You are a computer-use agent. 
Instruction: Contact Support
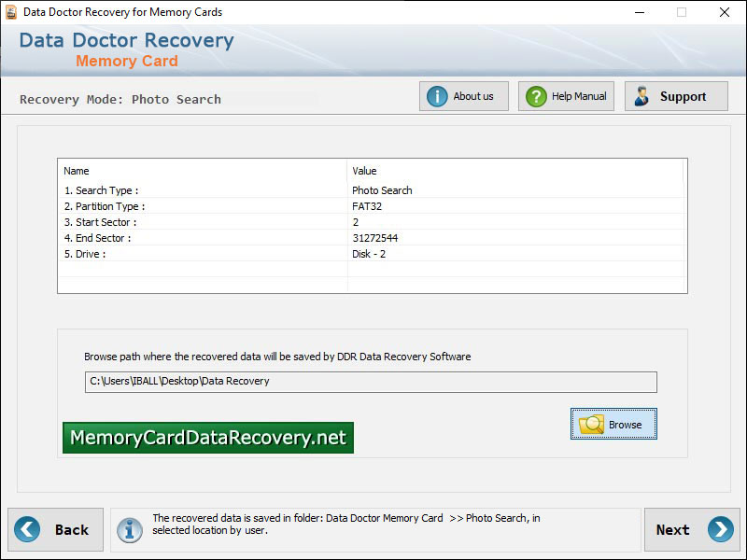pyautogui.click(x=676, y=95)
